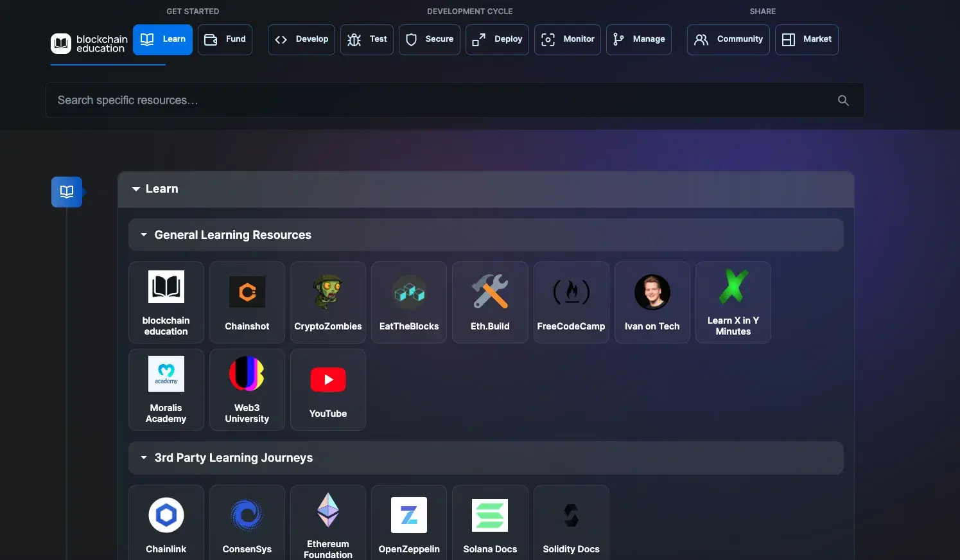This screenshot has width=960, height=560.
Task: Open the CryptoZombies resource
Action: [328, 302]
